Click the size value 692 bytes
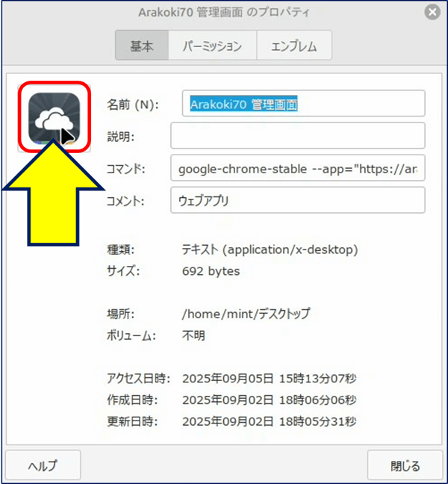Image resolution: width=448 pixels, height=484 pixels. [211, 271]
